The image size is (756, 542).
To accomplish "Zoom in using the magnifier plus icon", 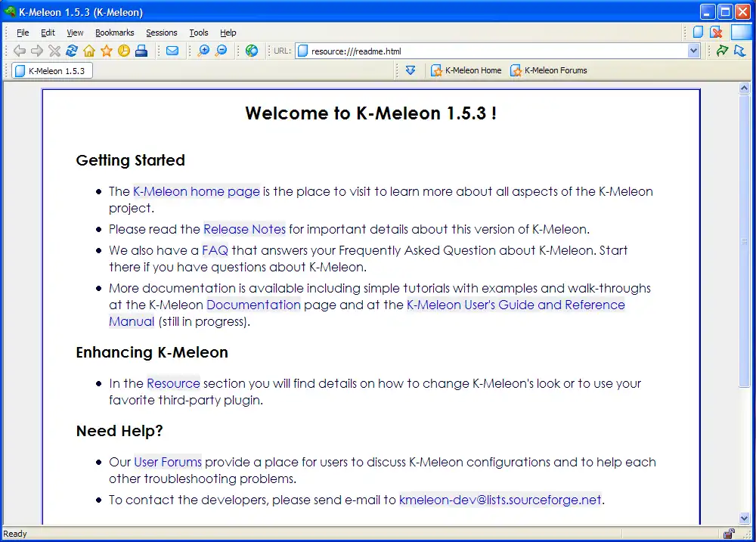I will tap(203, 51).
